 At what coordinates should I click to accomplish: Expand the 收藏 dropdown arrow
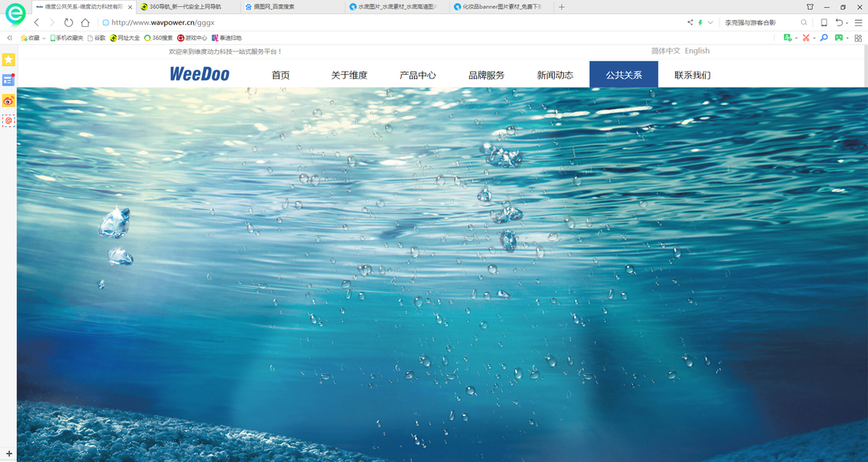point(44,38)
